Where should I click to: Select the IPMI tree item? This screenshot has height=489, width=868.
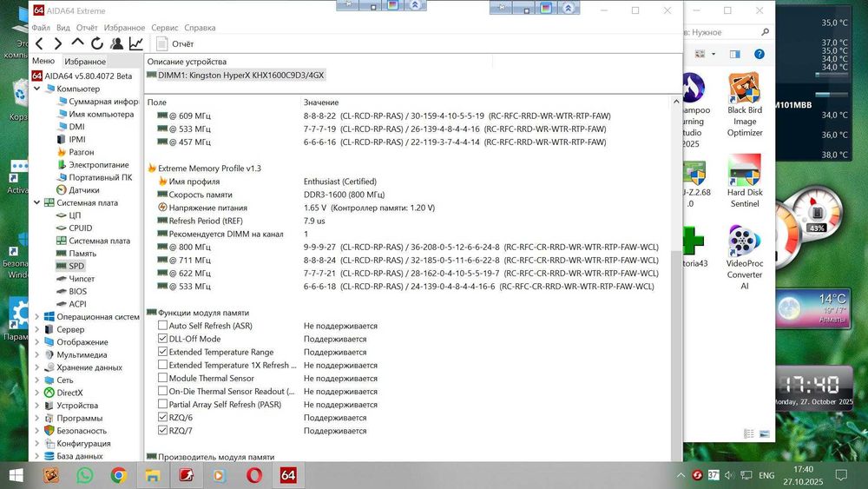pos(71,140)
